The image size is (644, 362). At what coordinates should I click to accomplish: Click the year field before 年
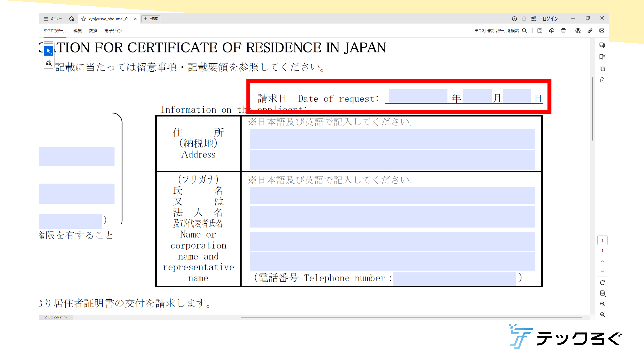tap(418, 96)
